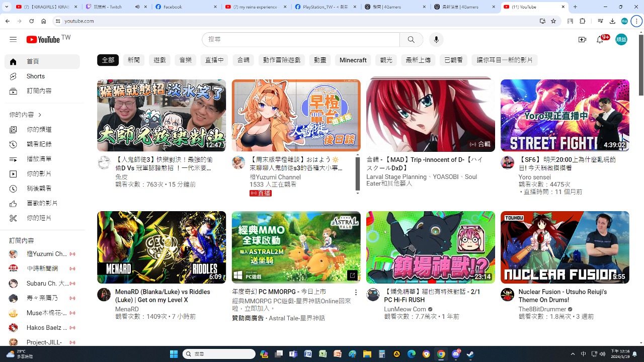Enable the 已觀看 filter chip
This screenshot has height=362, width=644.
(x=453, y=60)
